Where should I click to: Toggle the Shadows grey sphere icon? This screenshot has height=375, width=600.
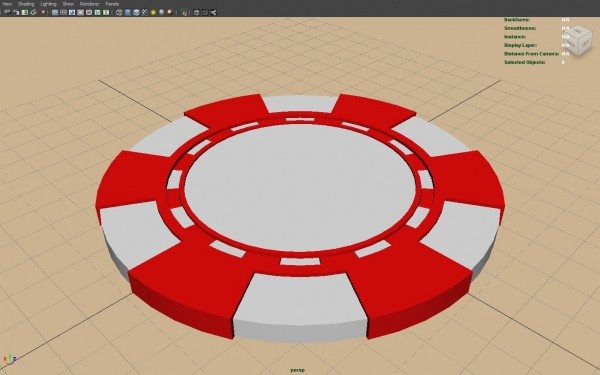tap(161, 12)
